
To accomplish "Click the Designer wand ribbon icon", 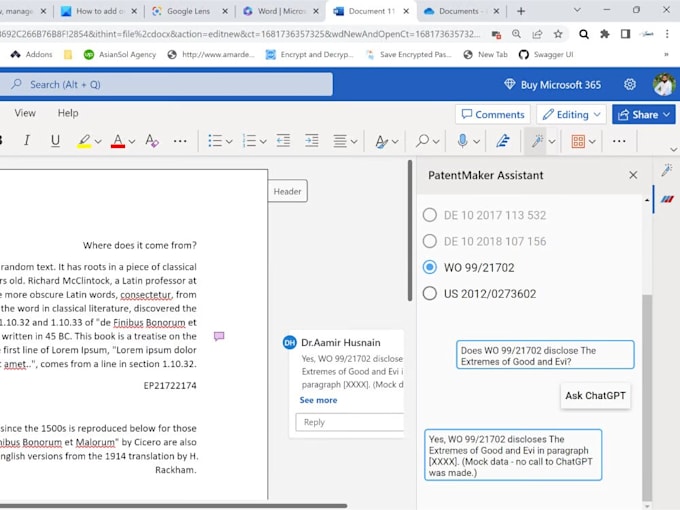I will pyautogui.click(x=537, y=141).
